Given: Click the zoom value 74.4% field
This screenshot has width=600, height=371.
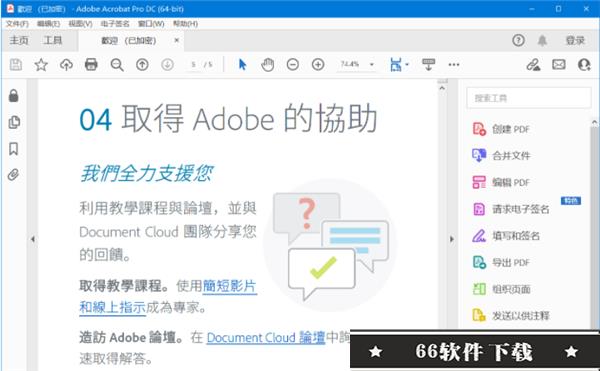Looking at the screenshot, I should coord(350,64).
